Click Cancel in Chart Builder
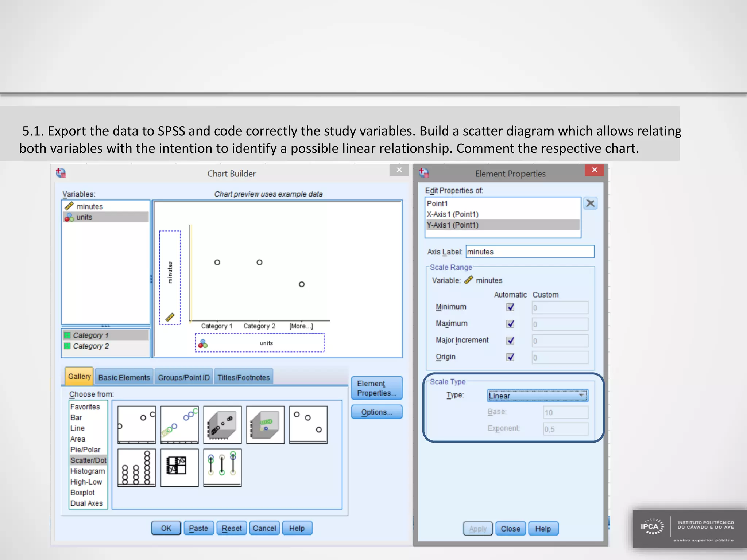The height and width of the screenshot is (560, 747). coord(264,528)
